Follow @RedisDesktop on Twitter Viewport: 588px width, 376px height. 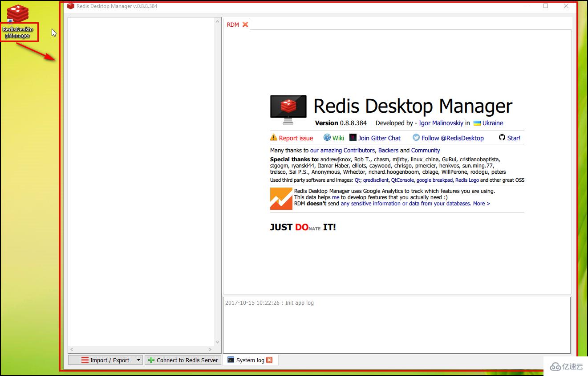[453, 138]
